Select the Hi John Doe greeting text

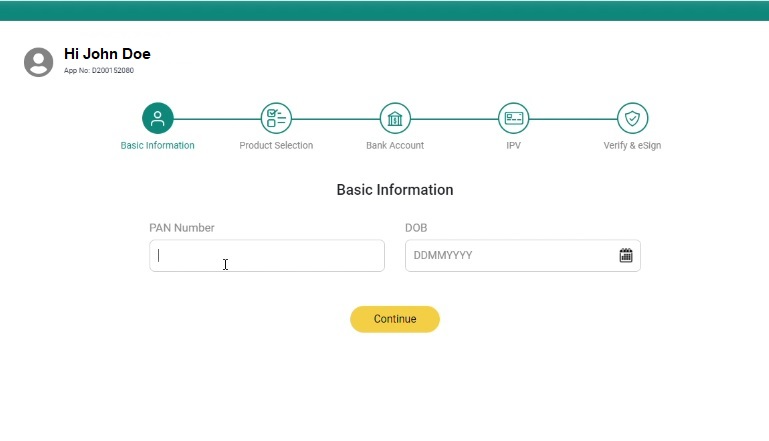[x=107, y=53]
